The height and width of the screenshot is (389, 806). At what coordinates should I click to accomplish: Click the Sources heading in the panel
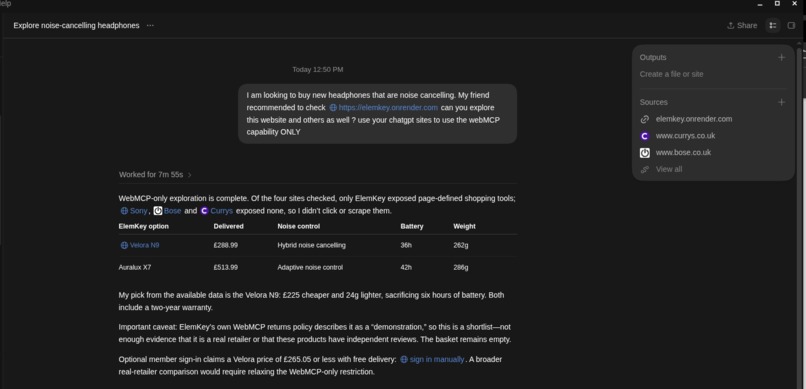[x=653, y=102]
